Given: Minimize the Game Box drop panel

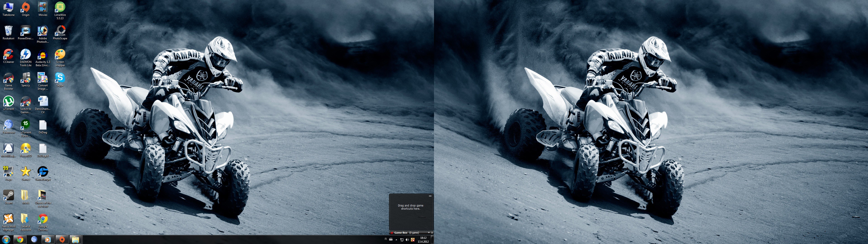Looking at the screenshot, I should pos(430,196).
